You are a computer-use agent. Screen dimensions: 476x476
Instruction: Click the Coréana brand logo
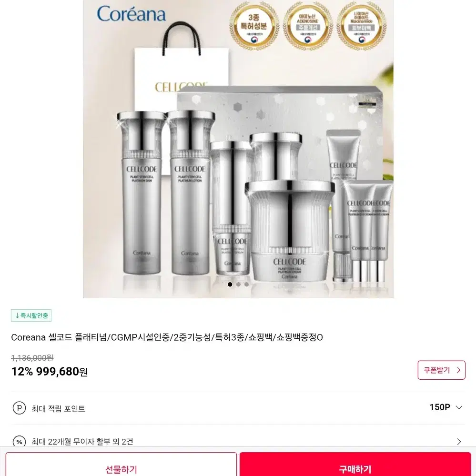point(131,14)
